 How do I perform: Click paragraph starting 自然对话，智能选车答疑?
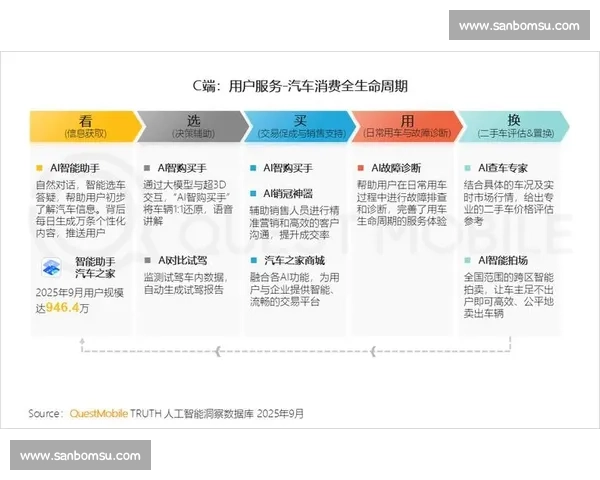pos(81,209)
